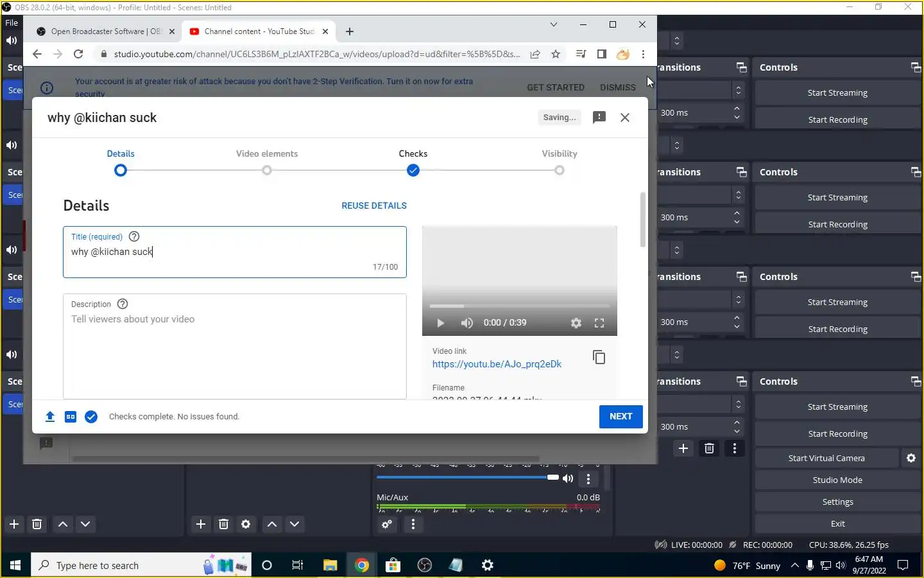Open the youtu.be video link
924x578 pixels.
pyautogui.click(x=497, y=364)
